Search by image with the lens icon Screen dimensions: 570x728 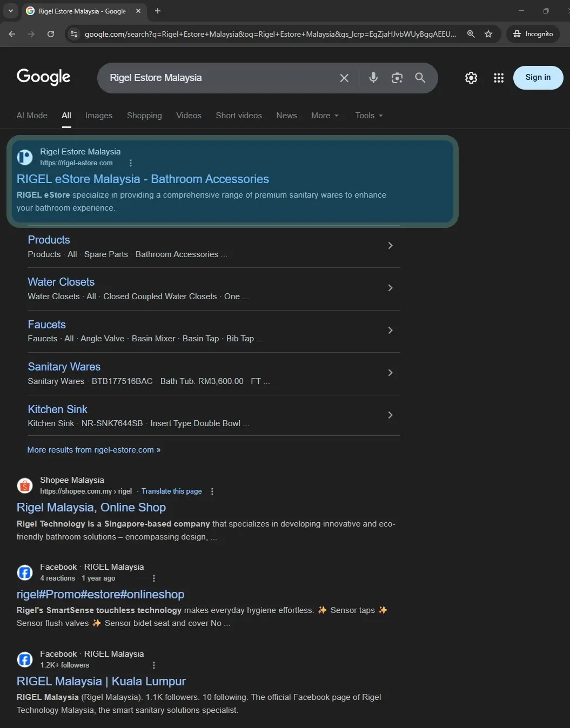pos(397,78)
